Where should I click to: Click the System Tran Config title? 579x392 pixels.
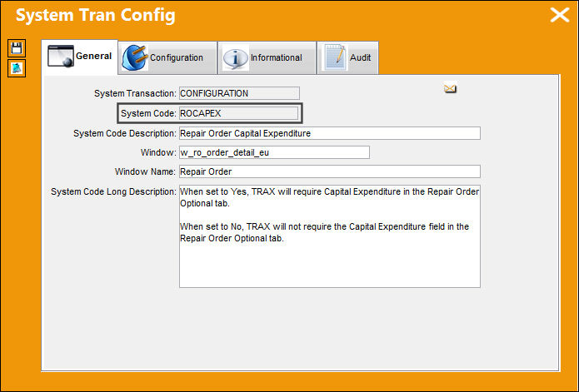pos(96,16)
